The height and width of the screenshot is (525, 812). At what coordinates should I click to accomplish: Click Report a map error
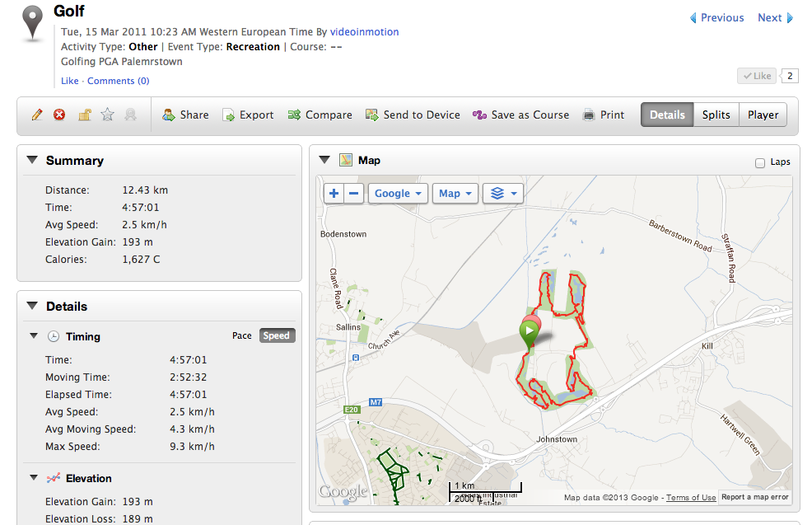(755, 497)
